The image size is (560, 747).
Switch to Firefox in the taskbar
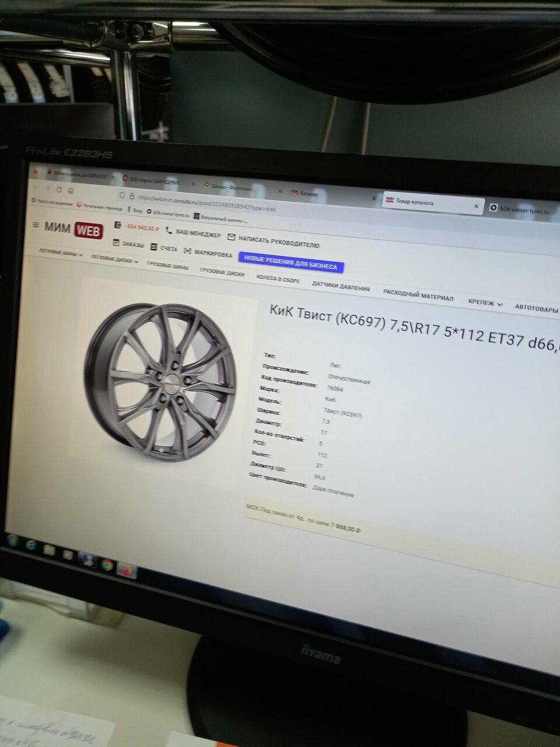[127, 570]
